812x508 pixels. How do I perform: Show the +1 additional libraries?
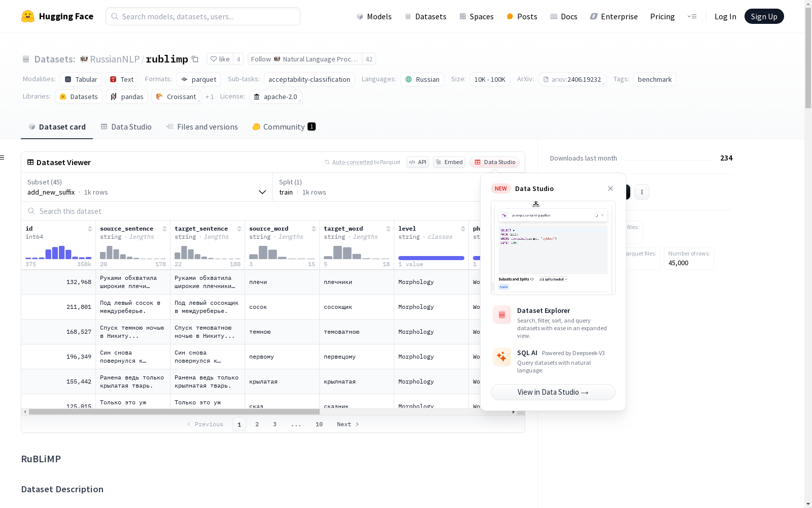point(210,97)
